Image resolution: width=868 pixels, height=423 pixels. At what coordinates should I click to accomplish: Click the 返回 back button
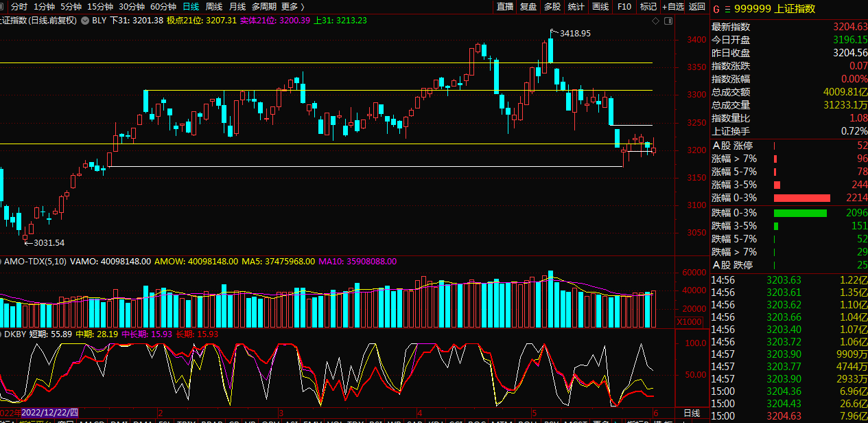[696, 6]
